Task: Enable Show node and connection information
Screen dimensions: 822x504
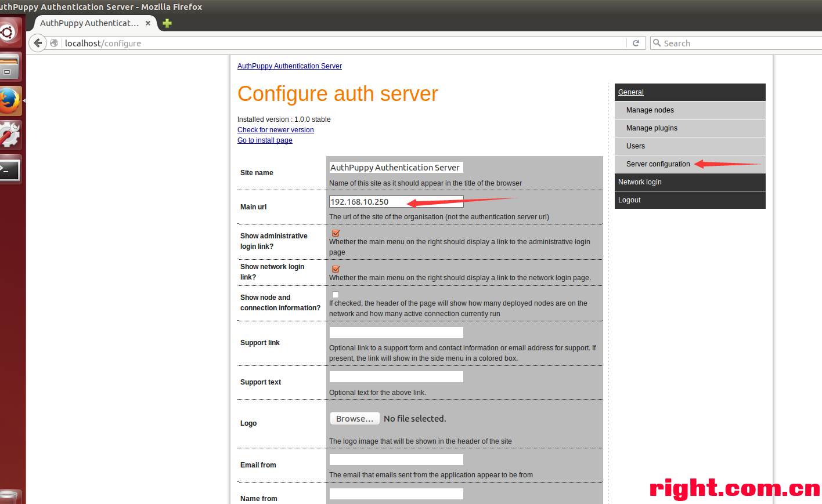Action: coord(336,295)
